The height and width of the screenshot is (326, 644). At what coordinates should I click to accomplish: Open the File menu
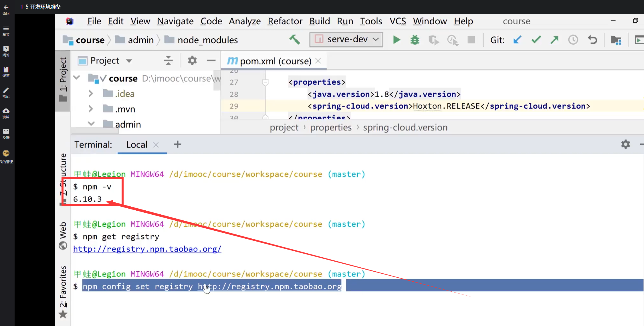pos(94,21)
